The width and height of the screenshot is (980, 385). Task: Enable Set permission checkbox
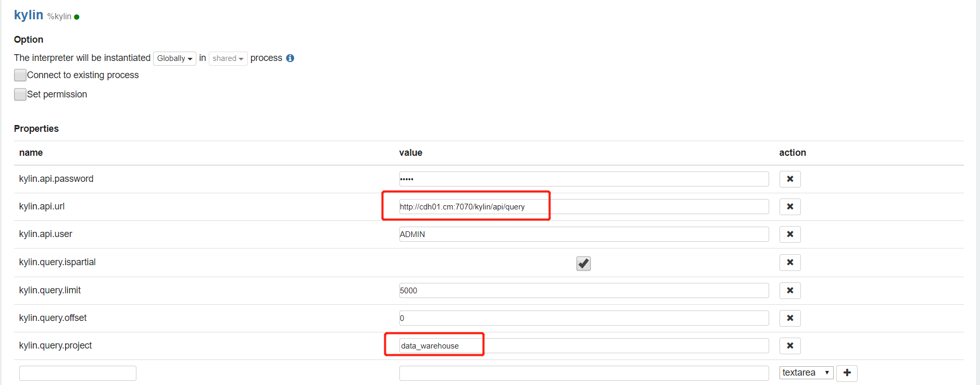point(20,94)
